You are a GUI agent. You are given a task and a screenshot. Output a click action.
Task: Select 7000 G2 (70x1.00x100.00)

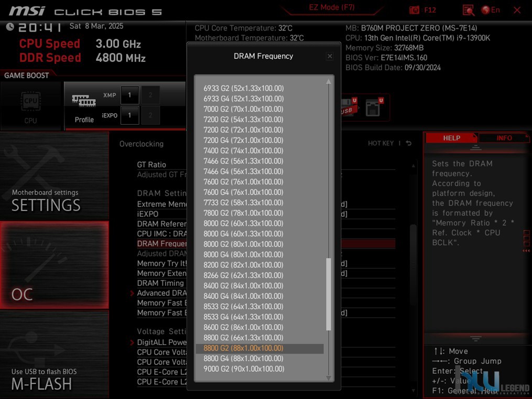tap(243, 109)
